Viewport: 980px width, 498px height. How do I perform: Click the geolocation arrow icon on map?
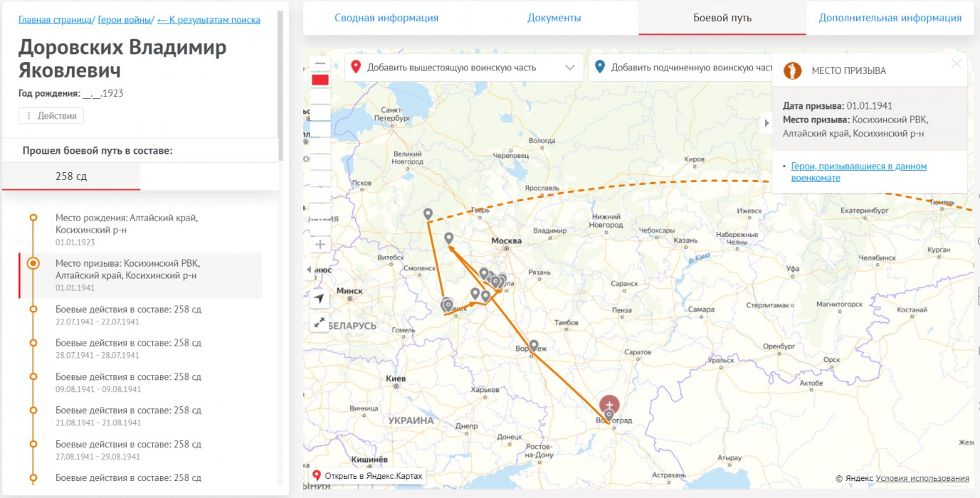point(320,298)
